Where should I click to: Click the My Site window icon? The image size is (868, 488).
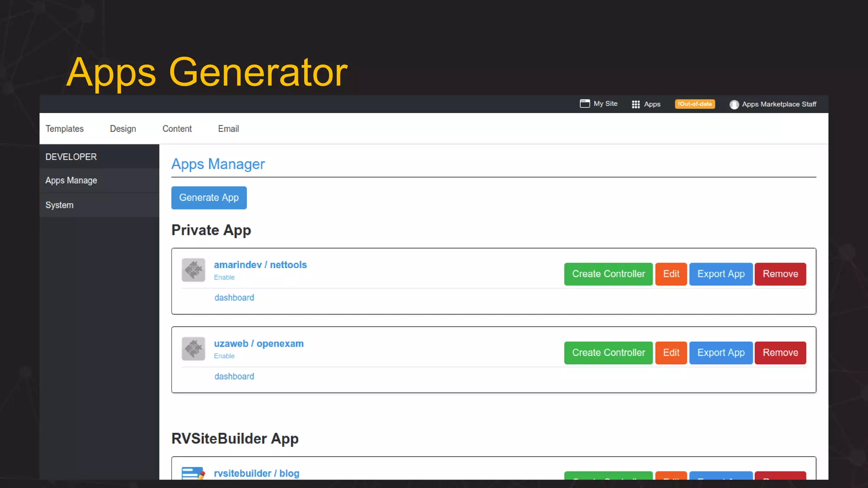(584, 104)
